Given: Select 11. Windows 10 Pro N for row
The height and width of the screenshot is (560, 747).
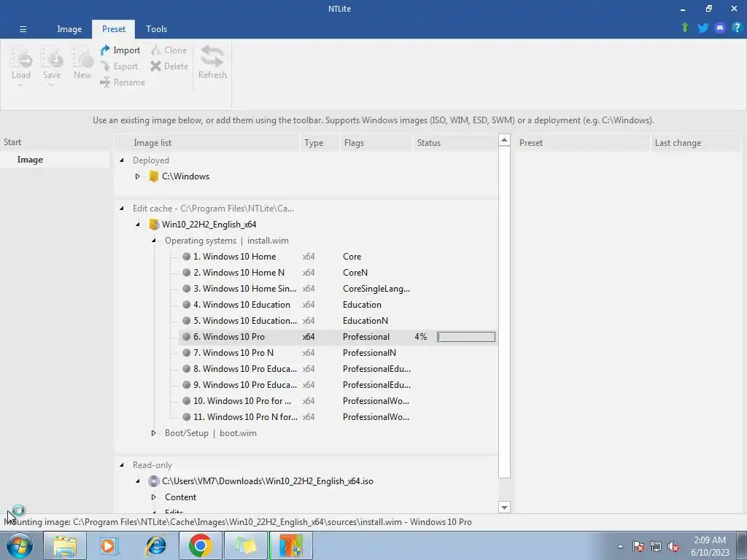Looking at the screenshot, I should pos(338,416).
